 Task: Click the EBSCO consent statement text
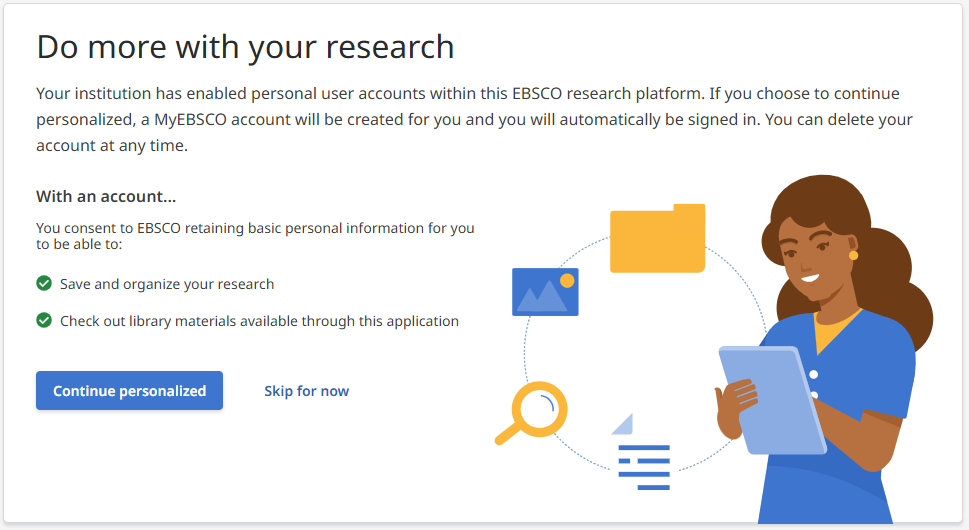255,236
